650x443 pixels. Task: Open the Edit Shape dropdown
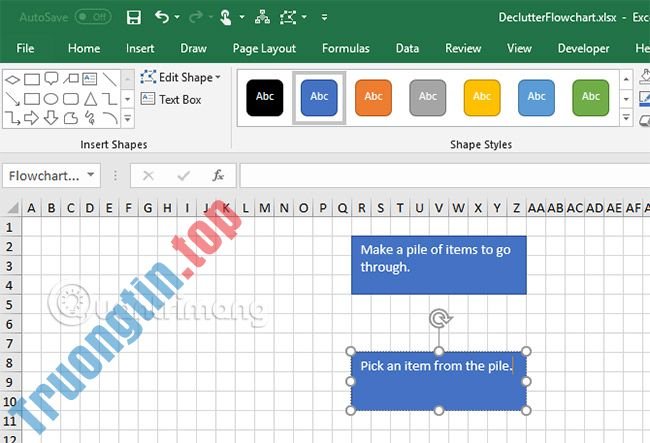pos(218,77)
